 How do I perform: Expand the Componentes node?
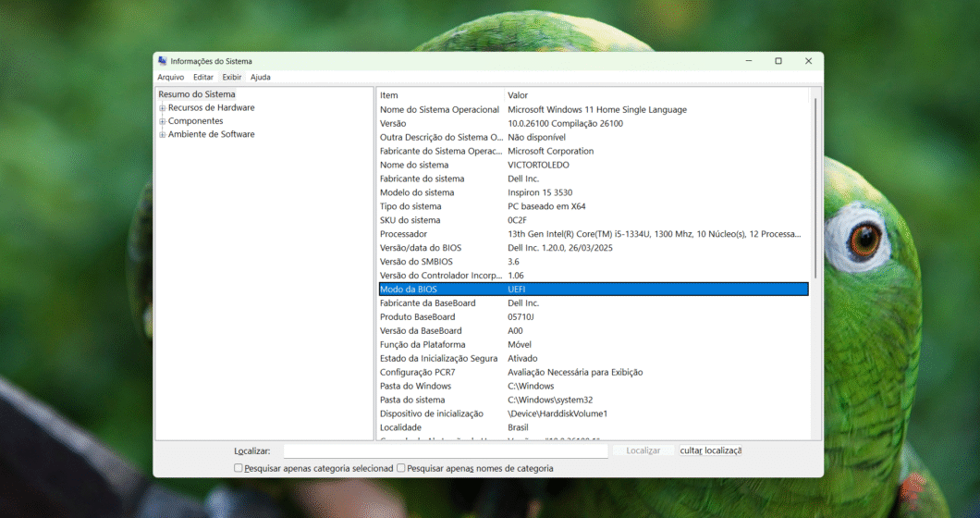pos(163,121)
